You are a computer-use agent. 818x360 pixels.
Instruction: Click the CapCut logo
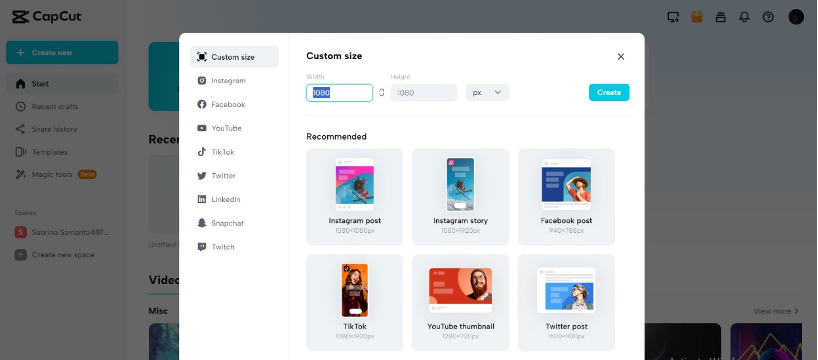(46, 17)
